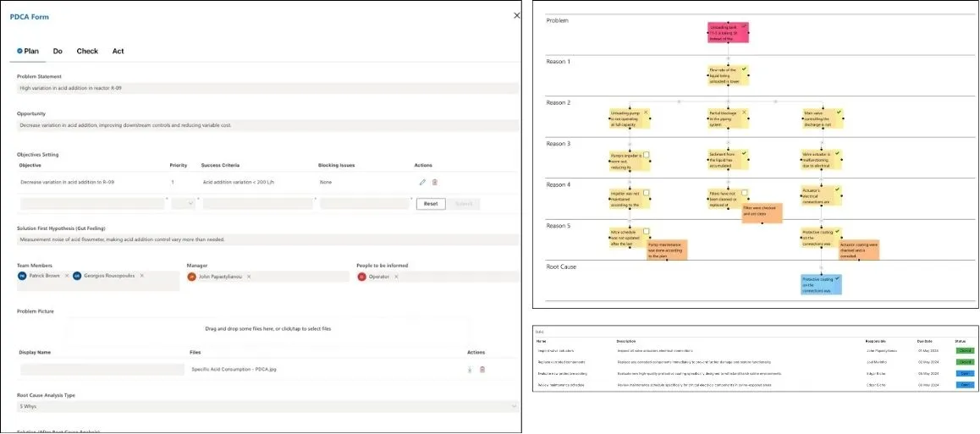Click the 'Reason 5' row label
The width and height of the screenshot is (980, 434).
click(x=558, y=226)
